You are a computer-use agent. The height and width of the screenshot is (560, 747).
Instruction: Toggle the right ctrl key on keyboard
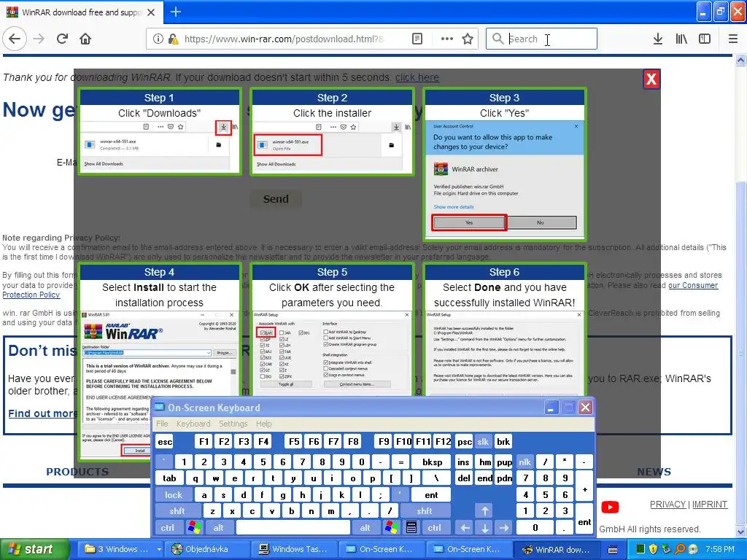(434, 528)
